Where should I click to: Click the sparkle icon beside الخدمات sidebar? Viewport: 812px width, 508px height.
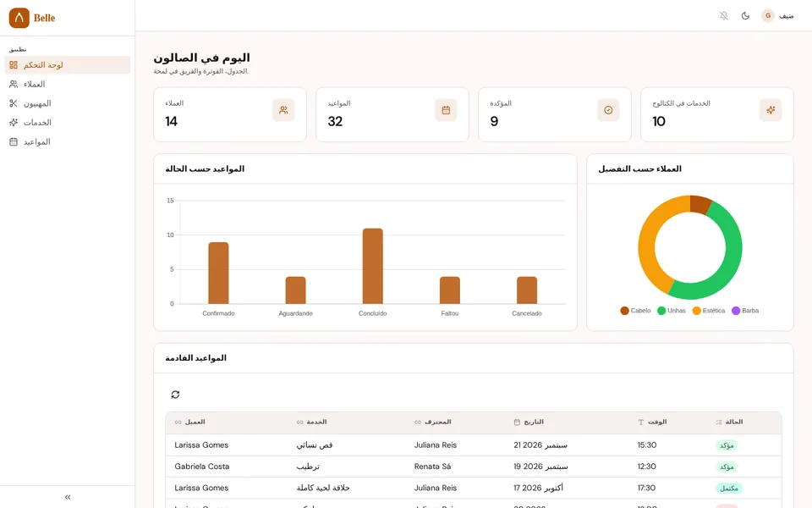click(14, 122)
